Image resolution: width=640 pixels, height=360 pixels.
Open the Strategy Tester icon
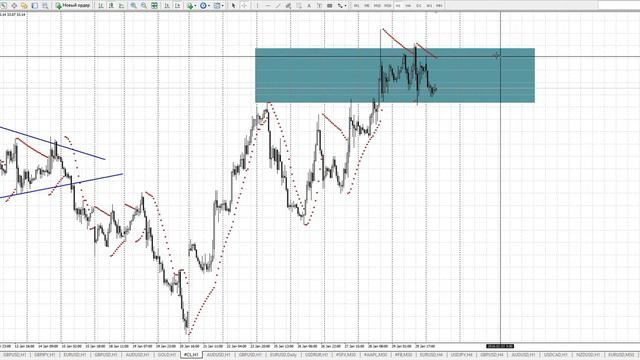coord(45,6)
